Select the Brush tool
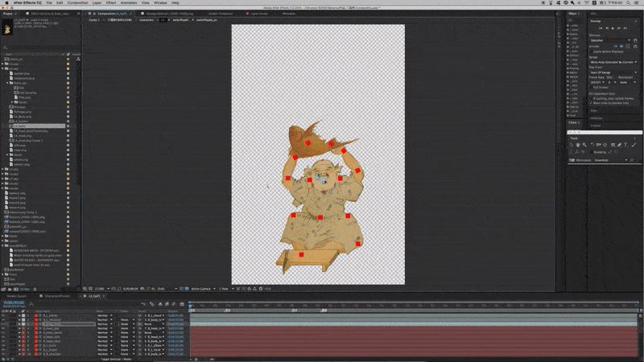644x362 pixels. [x=634, y=145]
